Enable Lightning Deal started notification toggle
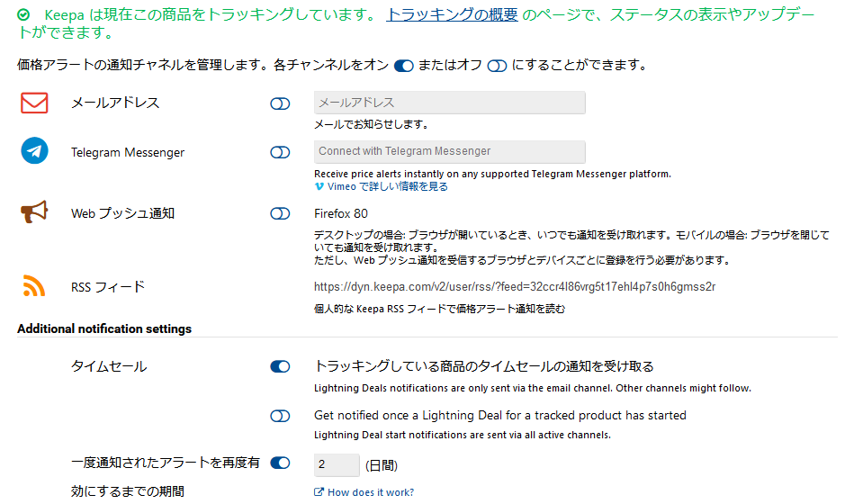This screenshot has height=504, width=854. pos(280,416)
